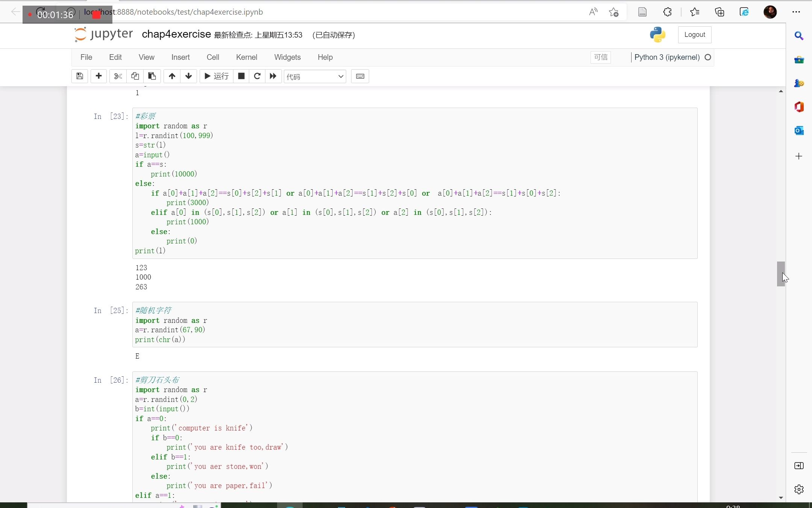
Task: Open the Kernel menu
Action: 246,57
